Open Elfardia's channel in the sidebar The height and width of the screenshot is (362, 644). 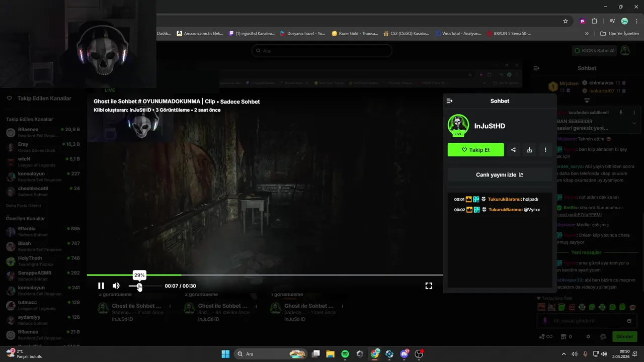pos(43,231)
